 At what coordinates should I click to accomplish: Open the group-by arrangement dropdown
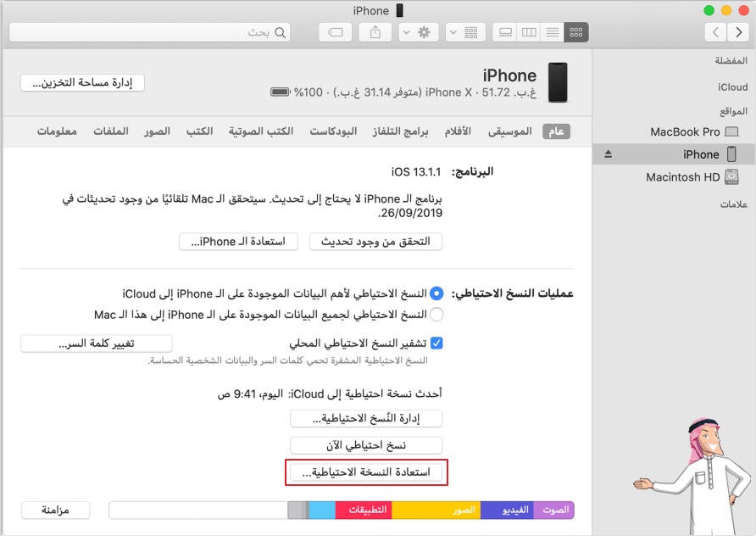click(465, 32)
